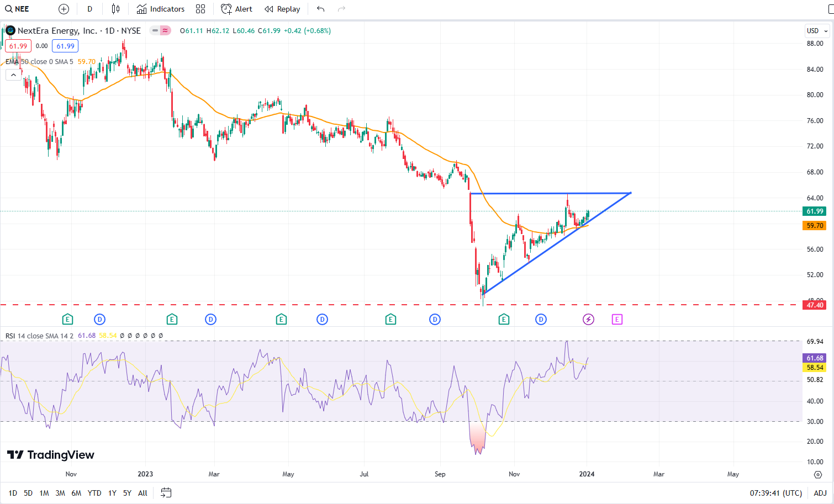Screen dimensions: 834x504
Task: Click the NextEra Energy, Inc. title
Action: [x=57, y=31]
